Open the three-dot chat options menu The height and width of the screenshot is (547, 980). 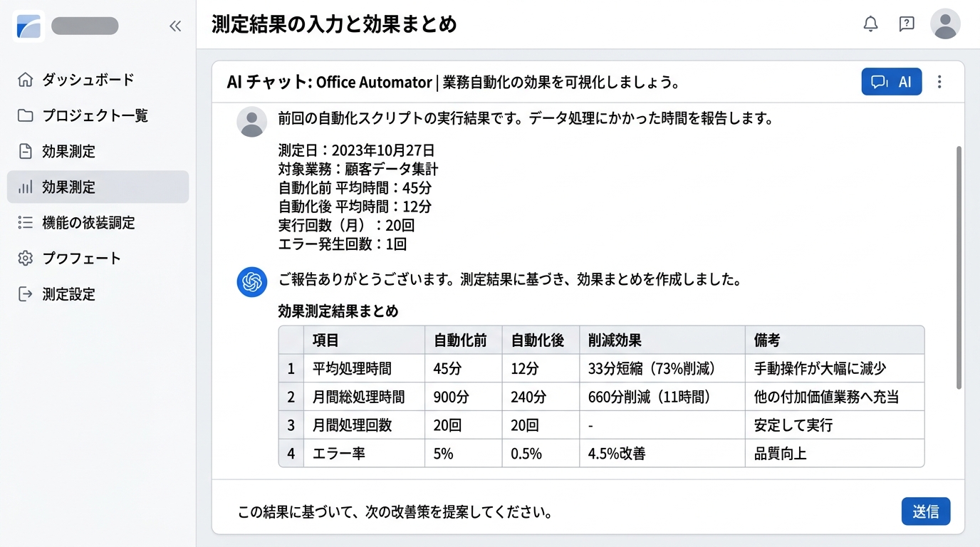click(939, 82)
